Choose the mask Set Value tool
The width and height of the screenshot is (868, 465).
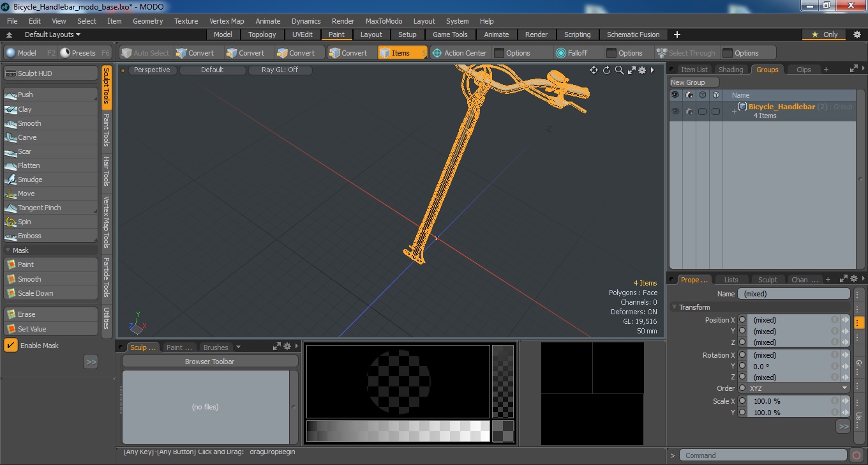[50, 329]
